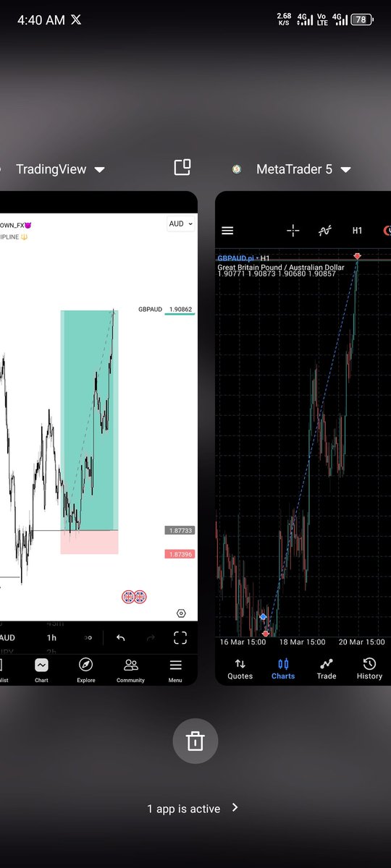Image resolution: width=391 pixels, height=868 pixels.
Task: Open Charts tab in MetaTrader
Action: [x=283, y=668]
